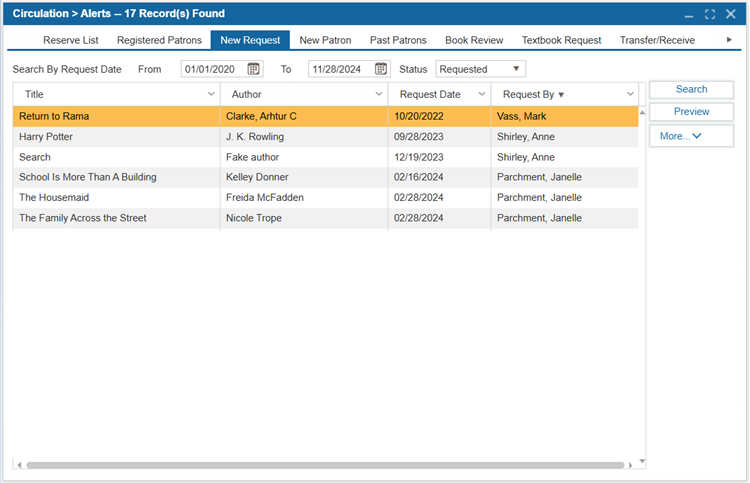Click request date 02/16/2024
Image resolution: width=750 pixels, height=483 pixels.
click(419, 177)
